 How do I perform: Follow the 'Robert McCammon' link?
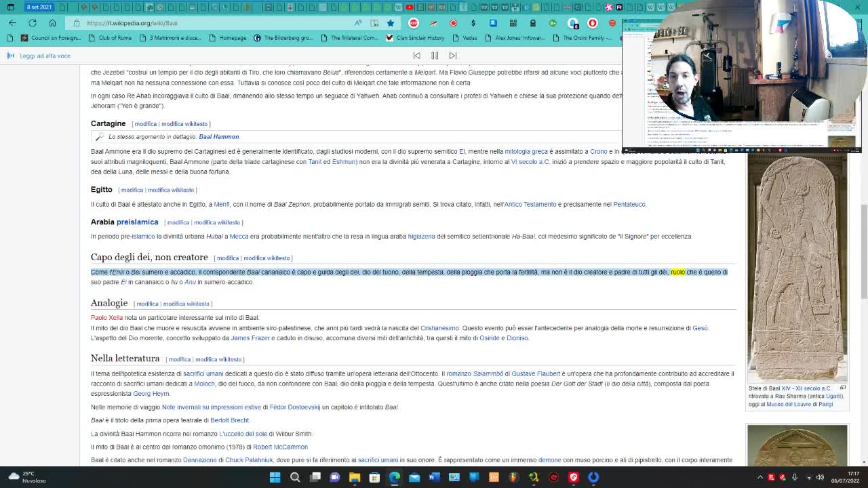[281, 447]
